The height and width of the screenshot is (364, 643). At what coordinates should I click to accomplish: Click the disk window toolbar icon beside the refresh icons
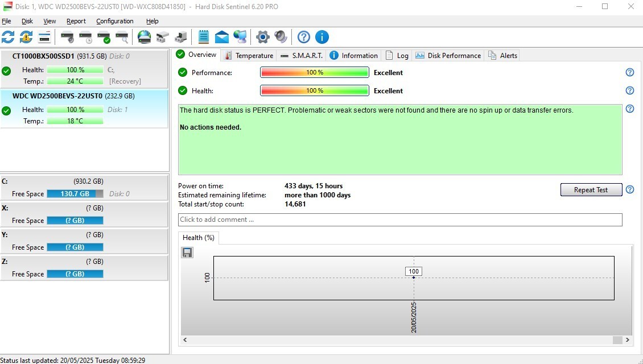(44, 38)
